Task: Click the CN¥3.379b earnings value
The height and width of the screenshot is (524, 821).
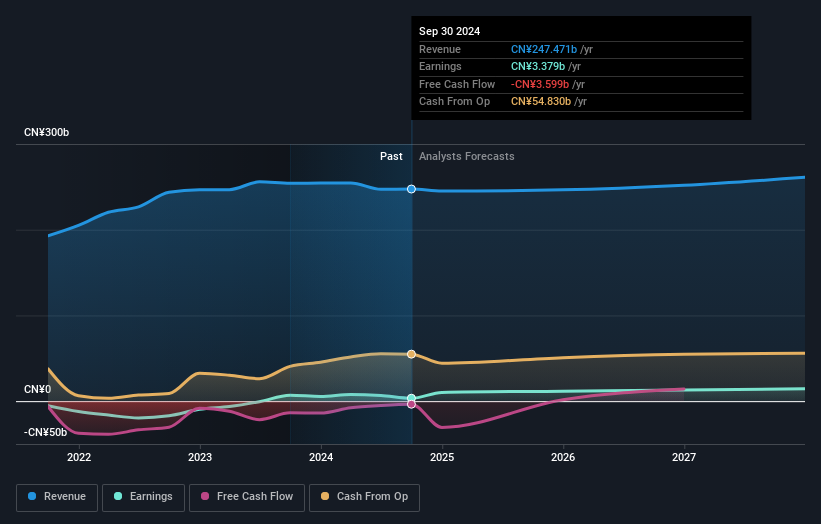Action: click(538, 66)
